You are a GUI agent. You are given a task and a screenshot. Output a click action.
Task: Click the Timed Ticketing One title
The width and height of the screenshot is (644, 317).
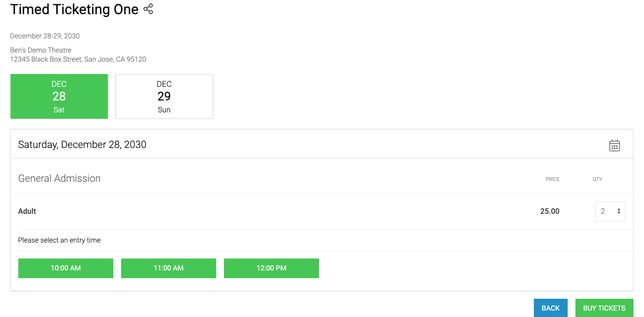(74, 9)
